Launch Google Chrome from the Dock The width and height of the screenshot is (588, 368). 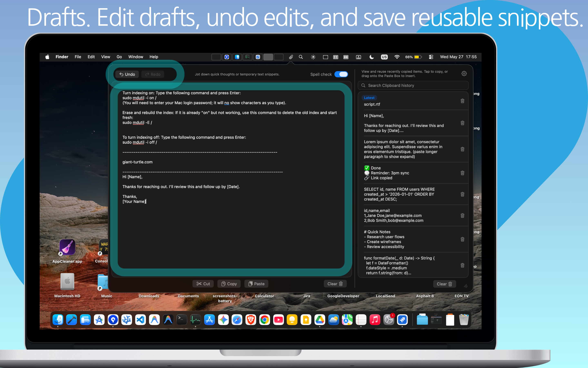click(265, 320)
